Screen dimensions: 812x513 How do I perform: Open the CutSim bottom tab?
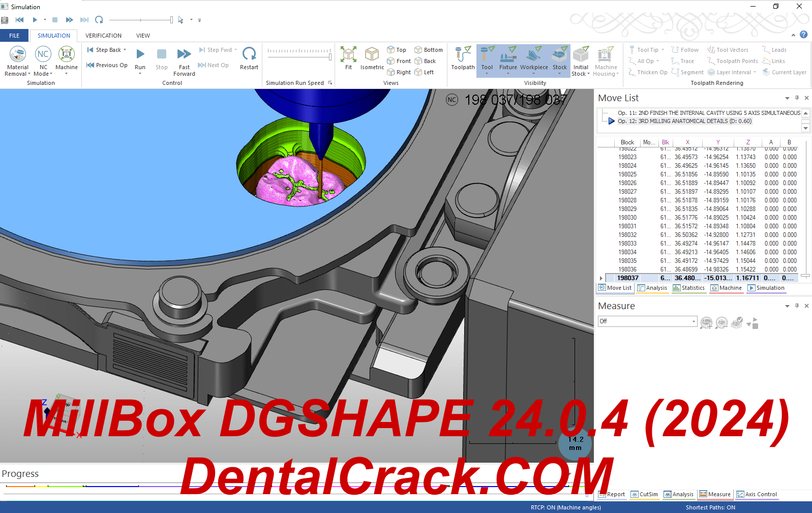[x=644, y=494]
